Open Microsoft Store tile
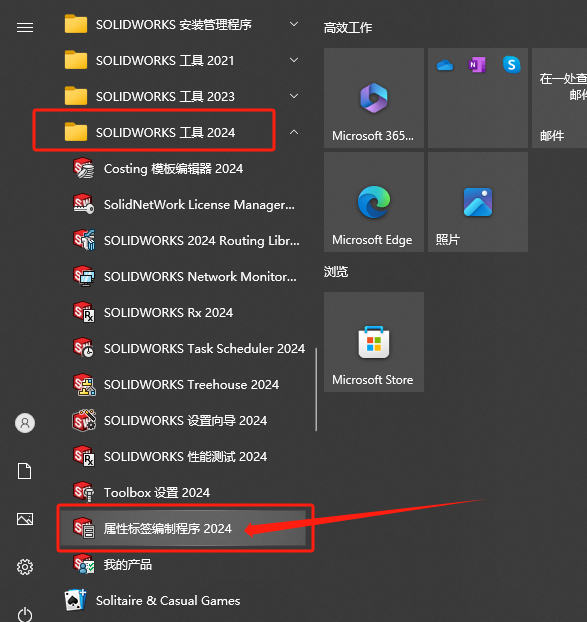Image resolution: width=587 pixels, height=622 pixels. pos(374,342)
